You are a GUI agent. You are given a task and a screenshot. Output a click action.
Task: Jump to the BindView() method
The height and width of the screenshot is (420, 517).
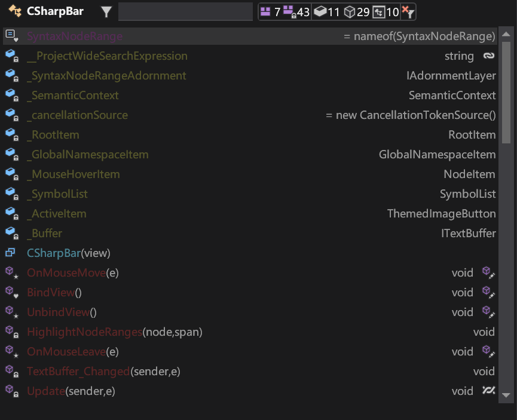click(x=53, y=292)
